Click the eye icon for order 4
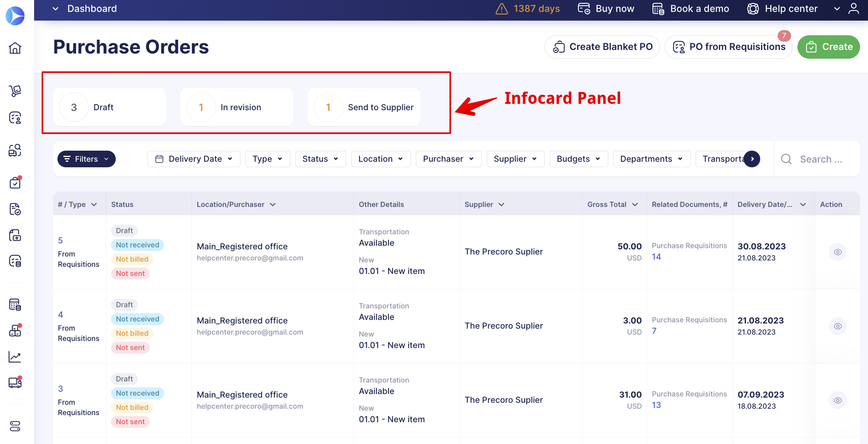 tap(837, 326)
